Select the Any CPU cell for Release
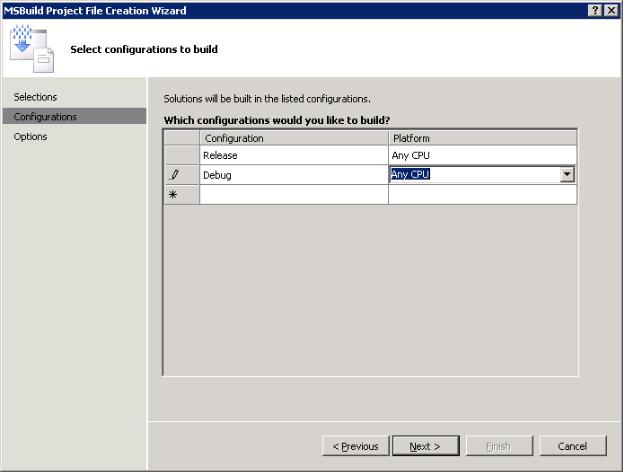Screen dimensions: 623x472 click(x=482, y=155)
